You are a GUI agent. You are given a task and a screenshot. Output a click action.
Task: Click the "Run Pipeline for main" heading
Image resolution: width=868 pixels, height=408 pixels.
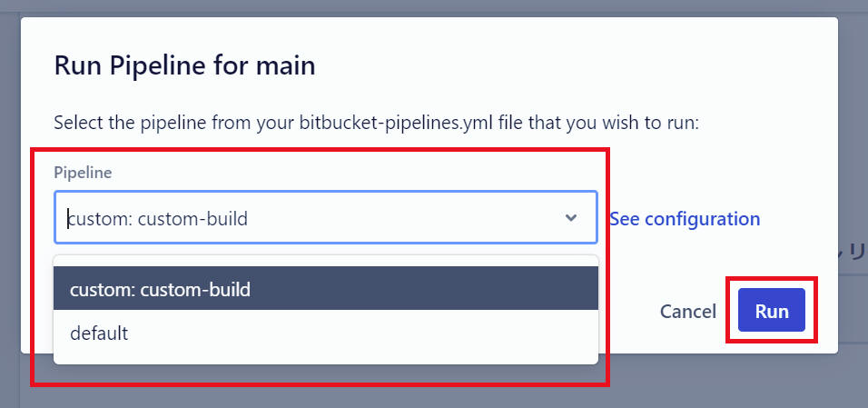(184, 65)
